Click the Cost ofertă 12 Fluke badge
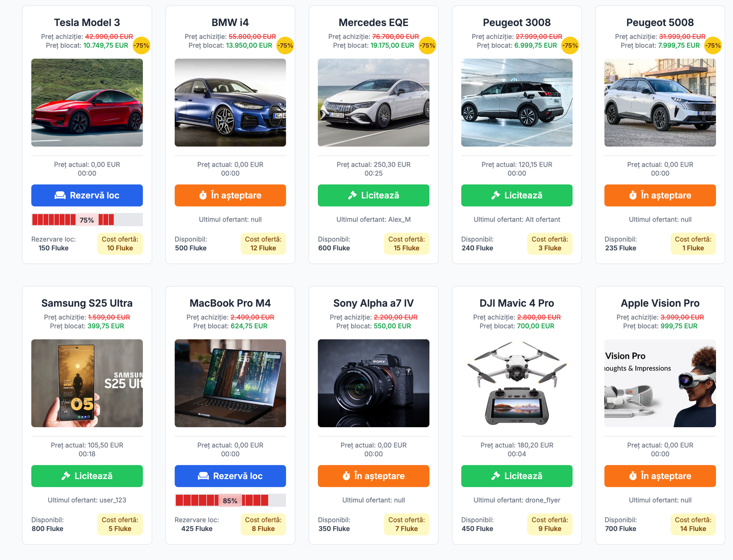This screenshot has height=560, width=733. pyautogui.click(x=263, y=244)
